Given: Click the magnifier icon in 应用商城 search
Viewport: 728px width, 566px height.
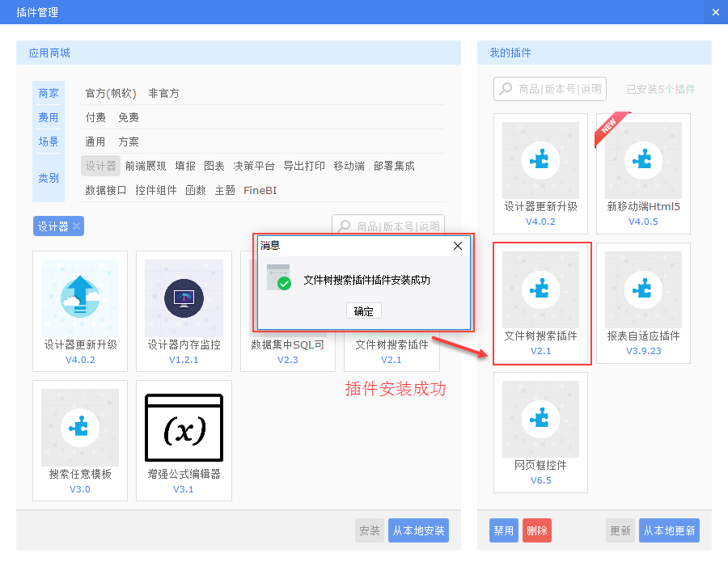Looking at the screenshot, I should pyautogui.click(x=344, y=226).
